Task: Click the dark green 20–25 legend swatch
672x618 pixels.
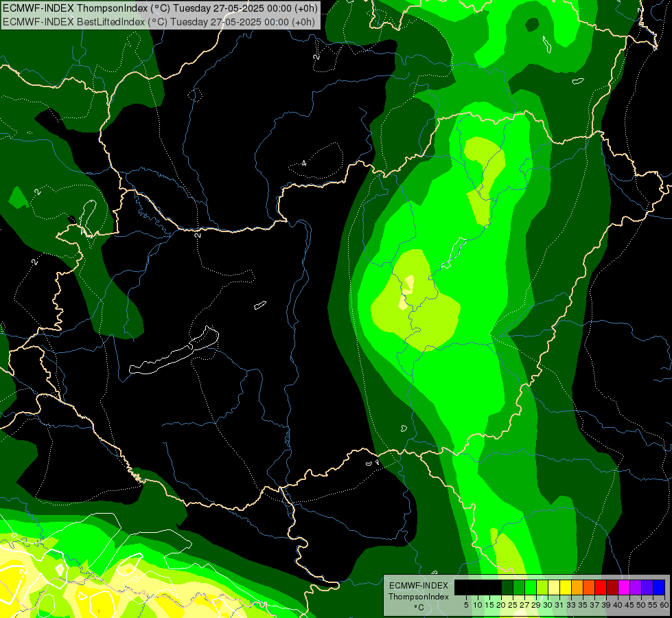Action: point(507,587)
